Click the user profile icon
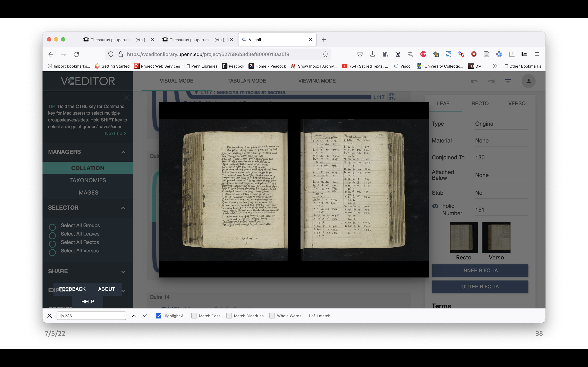This screenshot has height=367, width=588. [x=529, y=81]
